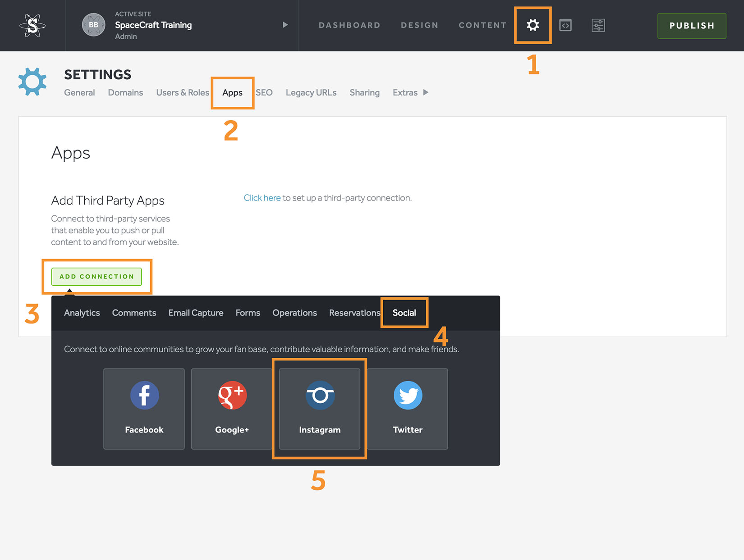
Task: Select the Instagram connection tile
Action: coord(320,409)
